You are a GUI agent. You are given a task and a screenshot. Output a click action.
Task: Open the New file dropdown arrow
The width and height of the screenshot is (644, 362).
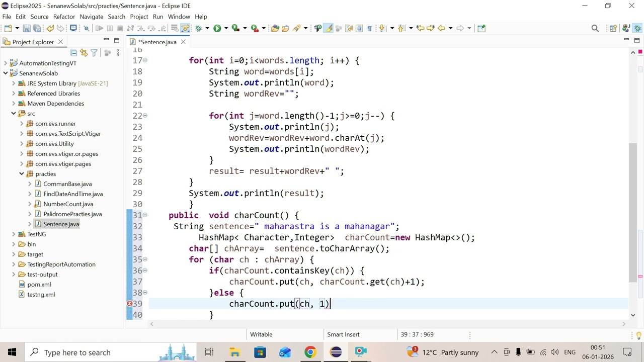[17, 28]
